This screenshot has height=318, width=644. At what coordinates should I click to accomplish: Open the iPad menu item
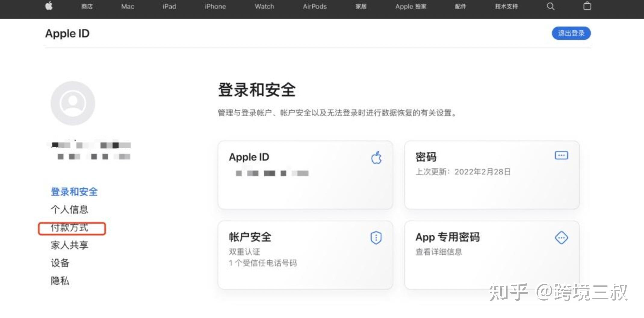[x=169, y=6]
